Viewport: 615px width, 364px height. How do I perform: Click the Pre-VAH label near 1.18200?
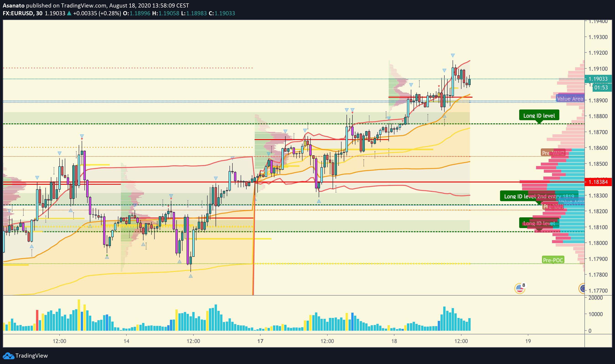pos(553,206)
